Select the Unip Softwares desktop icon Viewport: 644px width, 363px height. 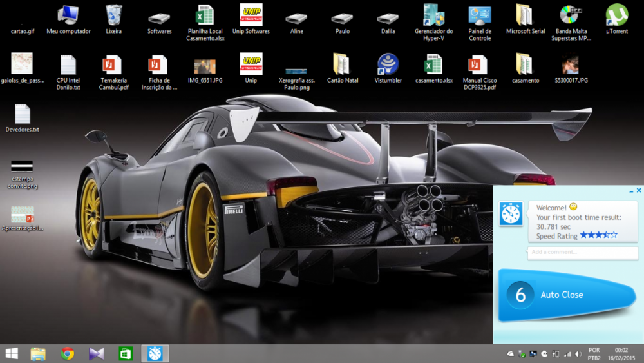(251, 15)
